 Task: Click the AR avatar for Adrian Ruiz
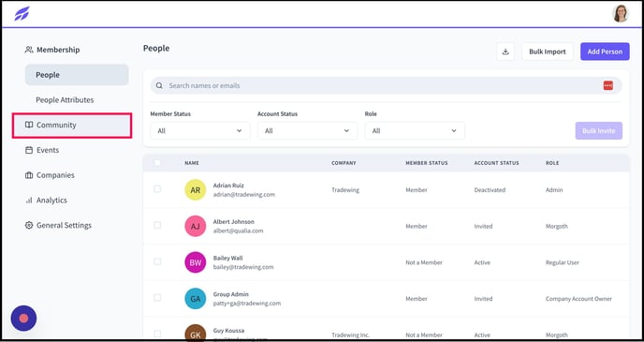[195, 190]
